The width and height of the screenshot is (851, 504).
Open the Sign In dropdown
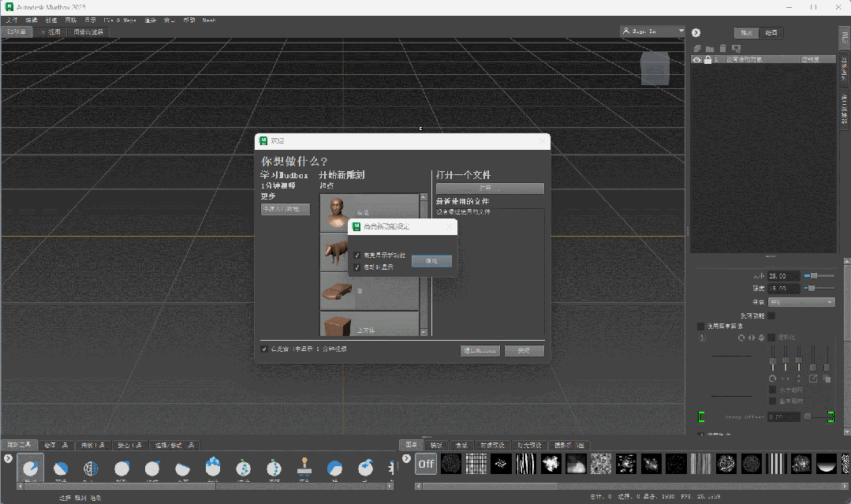tap(652, 32)
